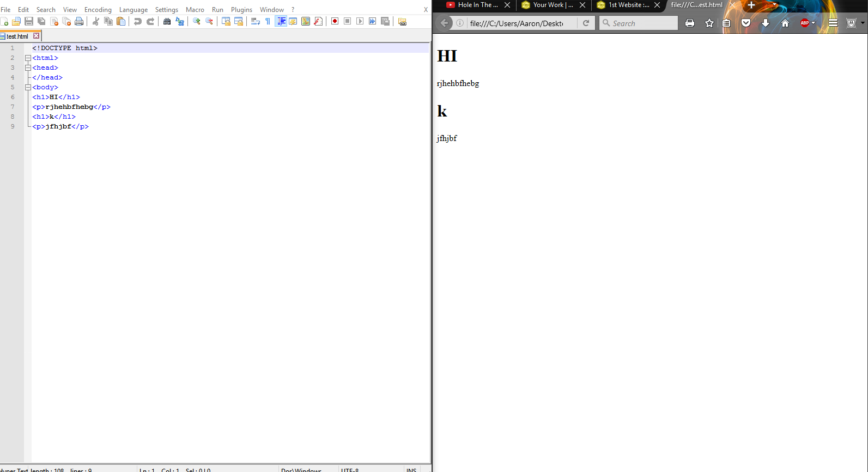Open the Function List panel

click(x=318, y=21)
